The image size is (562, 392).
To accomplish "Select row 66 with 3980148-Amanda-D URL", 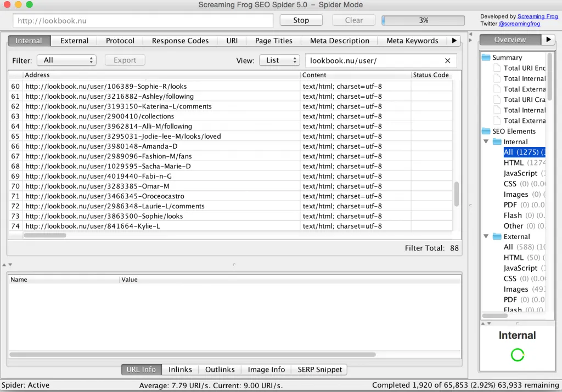I will pos(230,146).
